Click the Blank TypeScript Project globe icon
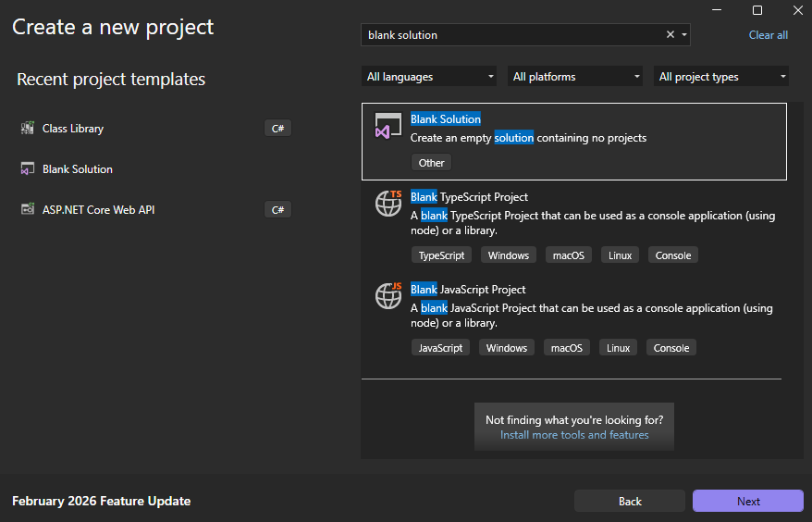This screenshot has width=812, height=522. click(x=388, y=203)
